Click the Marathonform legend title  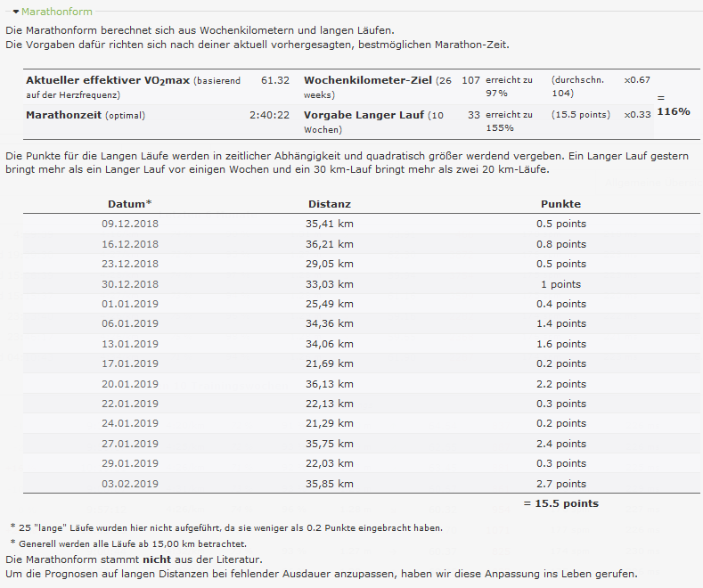tap(56, 12)
